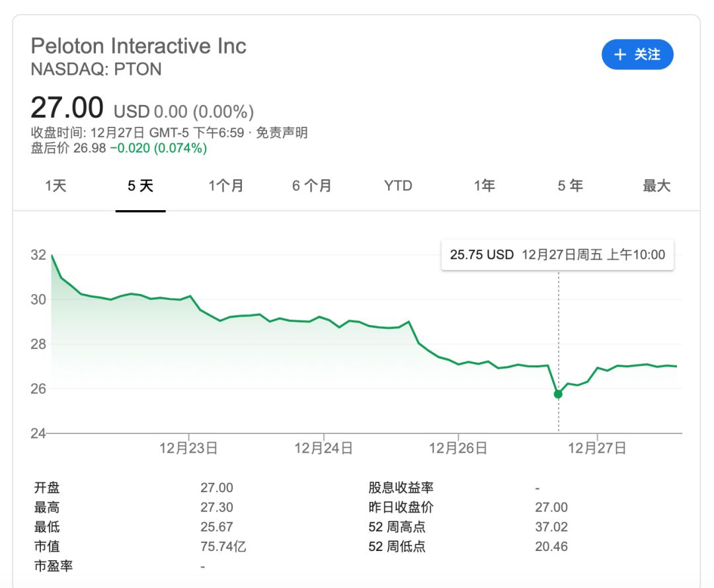Click the NASDAQ: PTON ticker text
Screen dimensions: 714x588
coord(96,69)
